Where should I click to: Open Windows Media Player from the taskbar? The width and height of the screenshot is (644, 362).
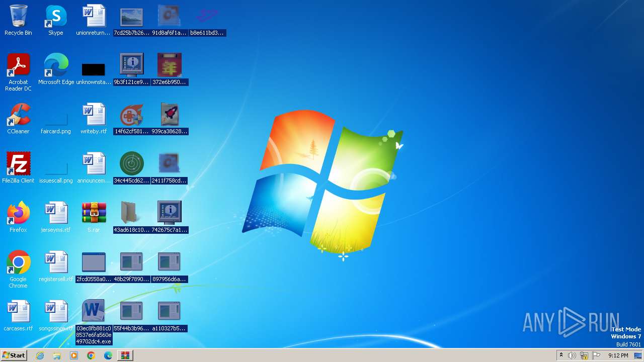pyautogui.click(x=74, y=355)
